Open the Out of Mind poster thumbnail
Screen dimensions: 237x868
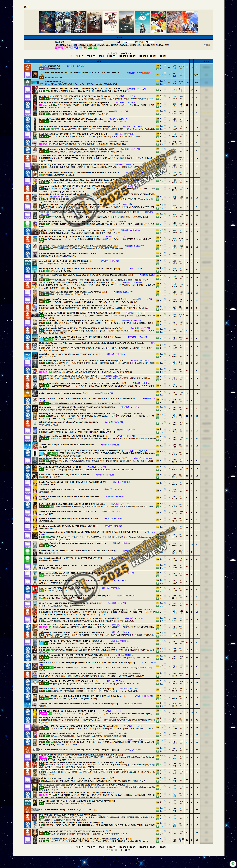point(142,22)
